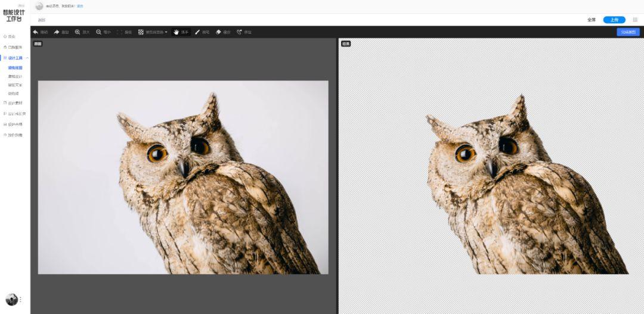Click the cutout owl result on the right
The width and height of the screenshot is (644, 314).
(528, 184)
